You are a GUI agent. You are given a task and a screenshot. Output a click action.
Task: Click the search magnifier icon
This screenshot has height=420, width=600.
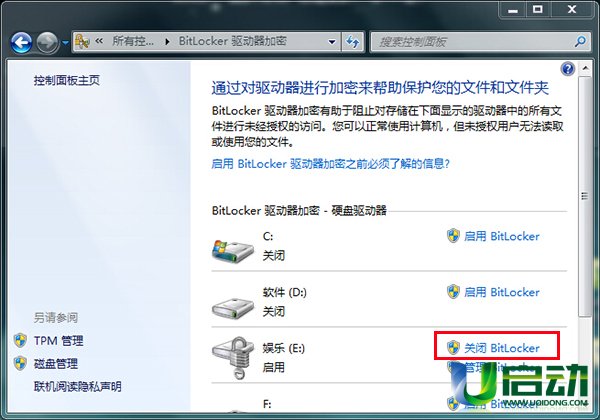(x=580, y=41)
